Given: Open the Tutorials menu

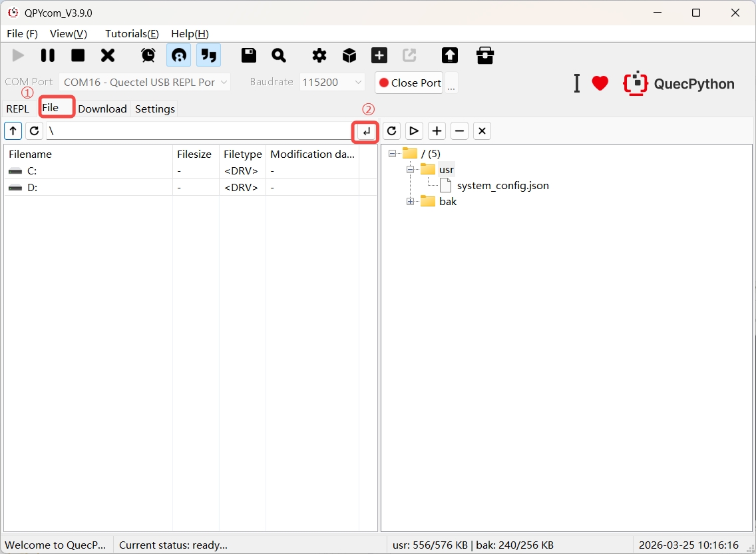Looking at the screenshot, I should pyautogui.click(x=132, y=33).
